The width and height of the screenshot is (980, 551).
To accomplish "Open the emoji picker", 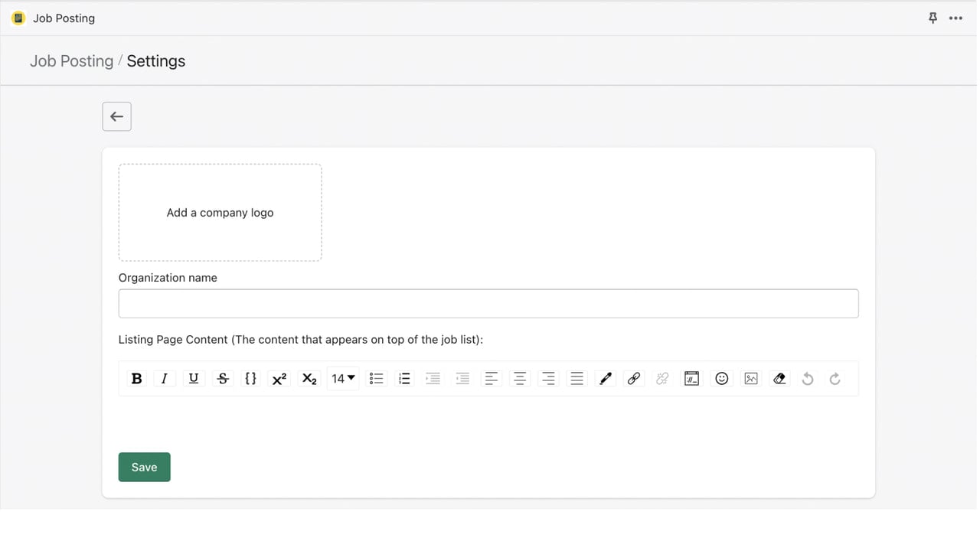I will pos(721,378).
